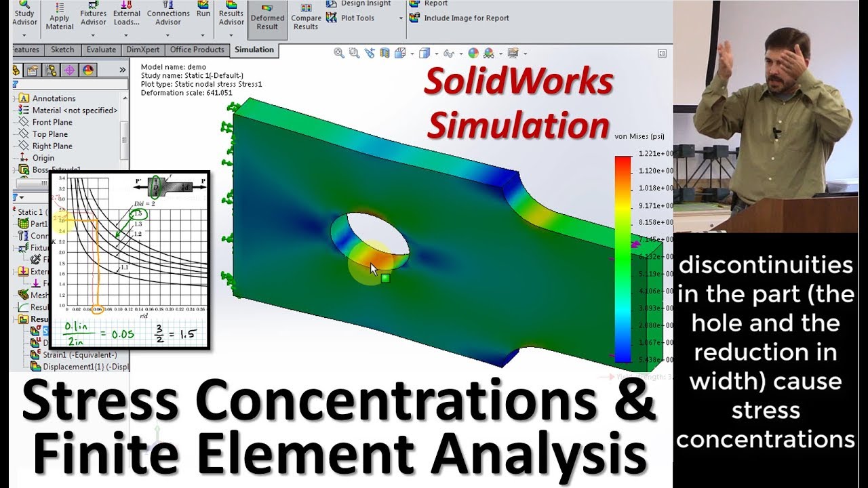This screenshot has height=488, width=868.
Task: Run the simulation study
Action: (203, 9)
